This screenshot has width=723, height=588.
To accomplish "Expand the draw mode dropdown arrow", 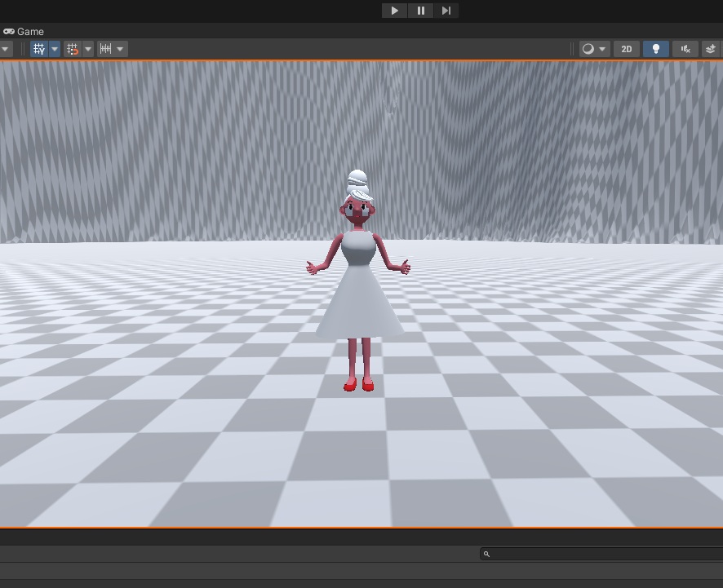I will [603, 49].
